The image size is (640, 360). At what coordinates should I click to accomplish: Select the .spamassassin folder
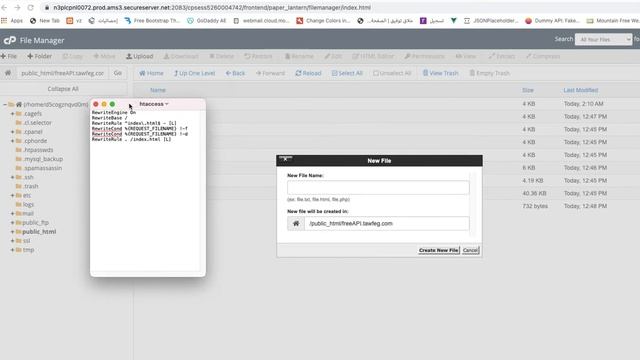(42, 168)
